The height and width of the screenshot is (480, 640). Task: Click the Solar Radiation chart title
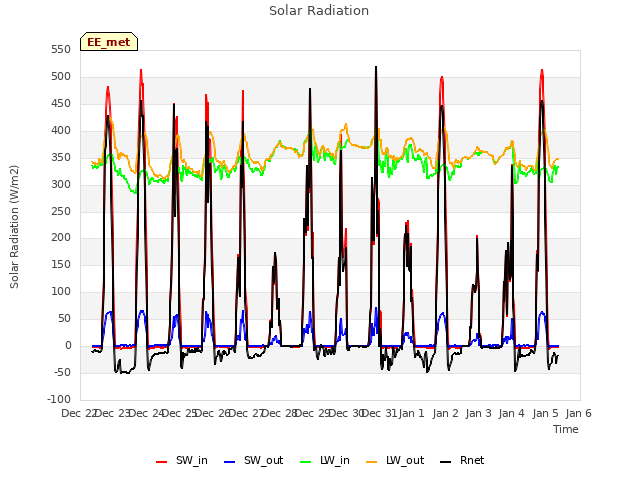pos(319,11)
